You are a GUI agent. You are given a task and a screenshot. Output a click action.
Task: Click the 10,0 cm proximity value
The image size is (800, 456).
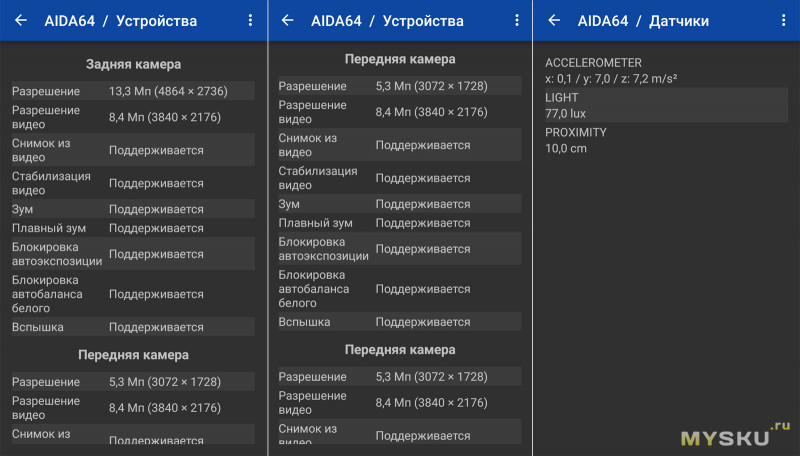pos(566,148)
